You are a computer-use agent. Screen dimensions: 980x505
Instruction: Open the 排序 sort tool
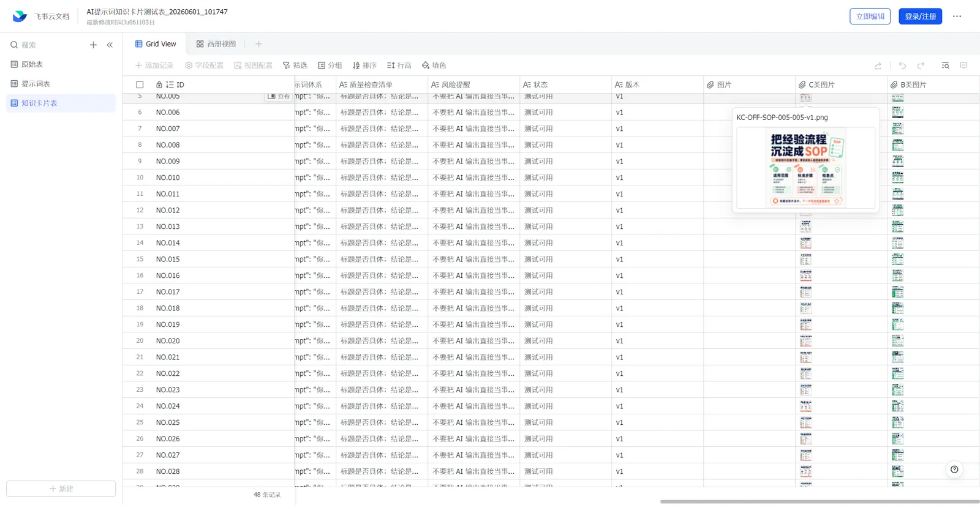(x=364, y=65)
